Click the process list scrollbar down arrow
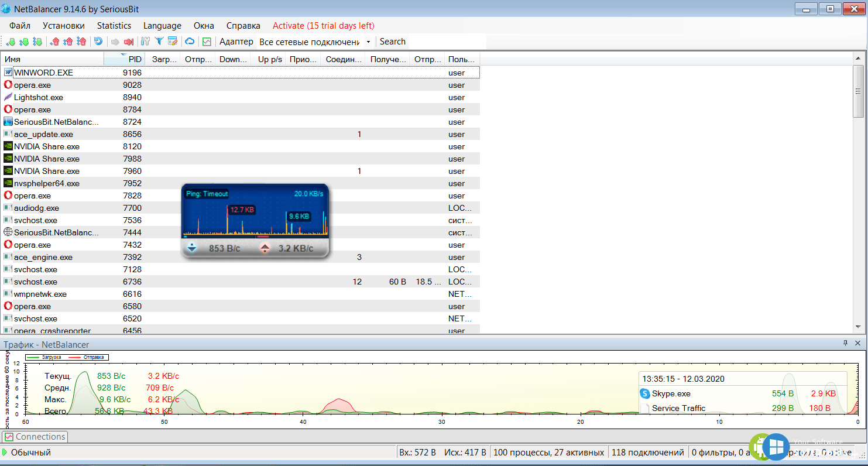Screen dimensions: 868x466 coord(859,327)
